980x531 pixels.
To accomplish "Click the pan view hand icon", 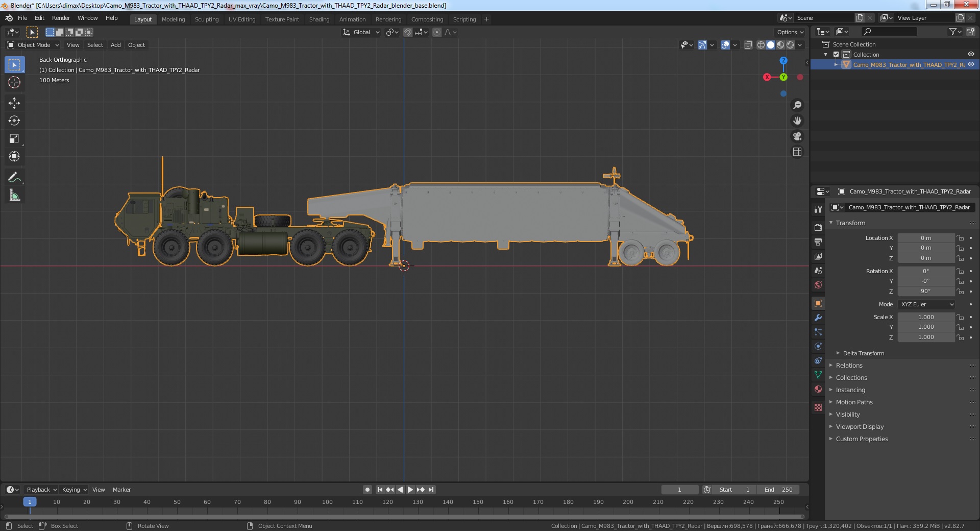I will tap(797, 121).
